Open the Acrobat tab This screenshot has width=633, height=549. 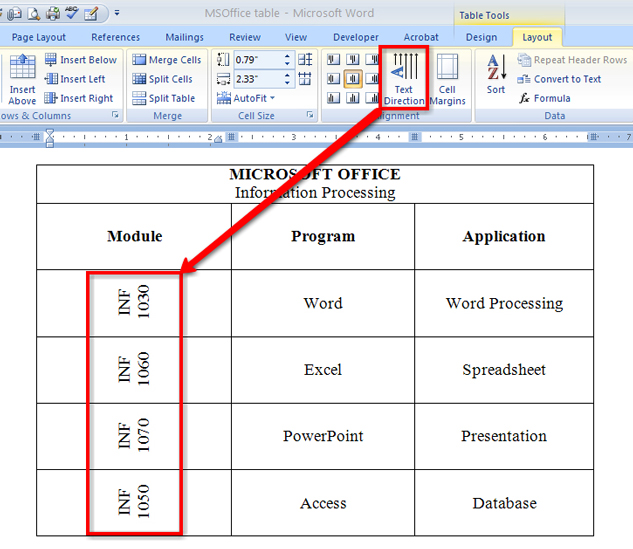pyautogui.click(x=421, y=37)
